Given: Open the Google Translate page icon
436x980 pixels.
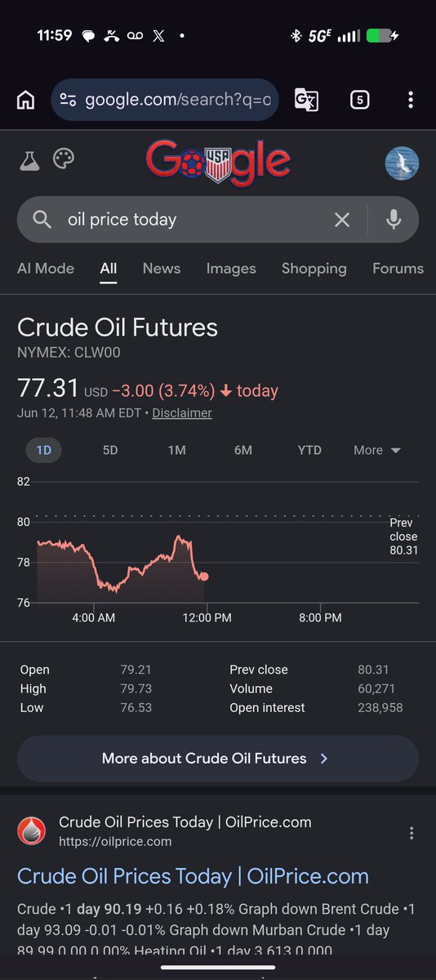Looking at the screenshot, I should tap(306, 100).
